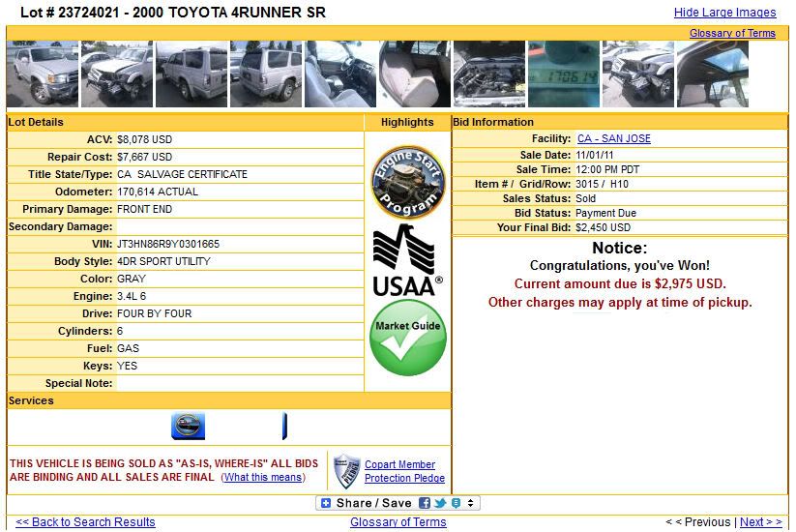796x532 pixels.
Task: Click the sale date 11/01/11
Action: tap(595, 155)
